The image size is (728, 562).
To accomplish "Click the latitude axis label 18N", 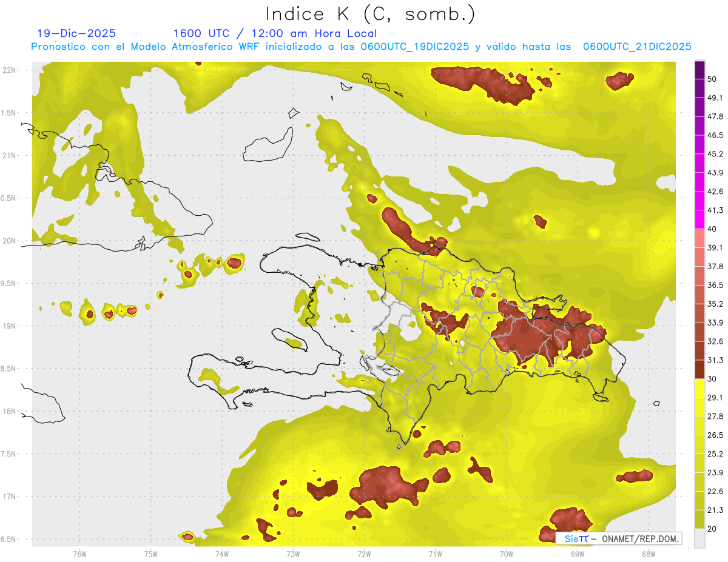I will (9, 412).
